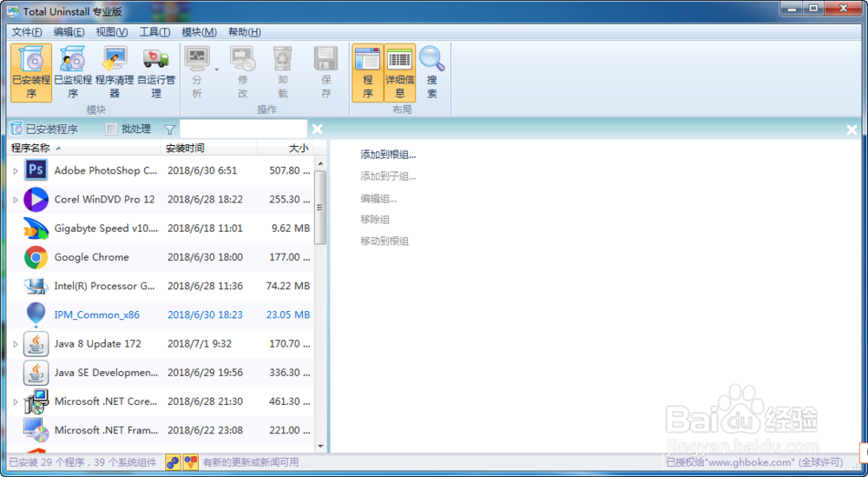Image resolution: width=868 pixels, height=477 pixels.
Task: Click the Microsoft .NET Framework icon
Action: [x=36, y=430]
